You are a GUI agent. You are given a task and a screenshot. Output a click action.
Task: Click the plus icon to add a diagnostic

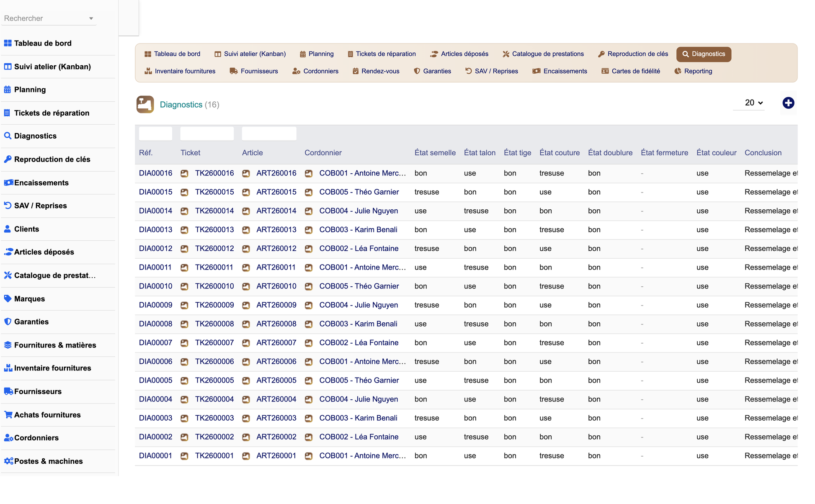coord(788,103)
